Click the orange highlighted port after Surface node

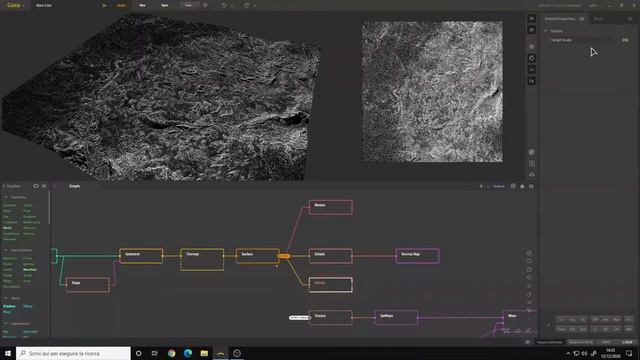point(284,256)
